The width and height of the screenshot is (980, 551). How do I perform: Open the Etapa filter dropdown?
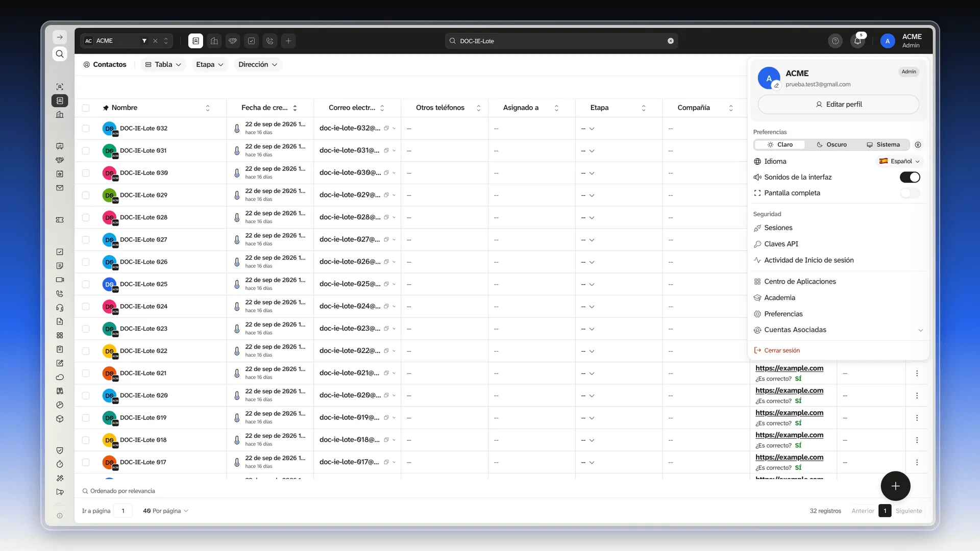209,65
